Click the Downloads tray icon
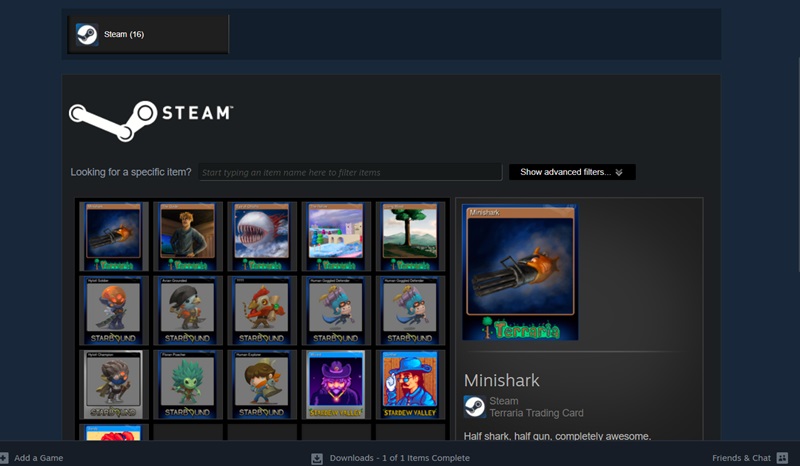800x466 pixels. tap(317, 458)
